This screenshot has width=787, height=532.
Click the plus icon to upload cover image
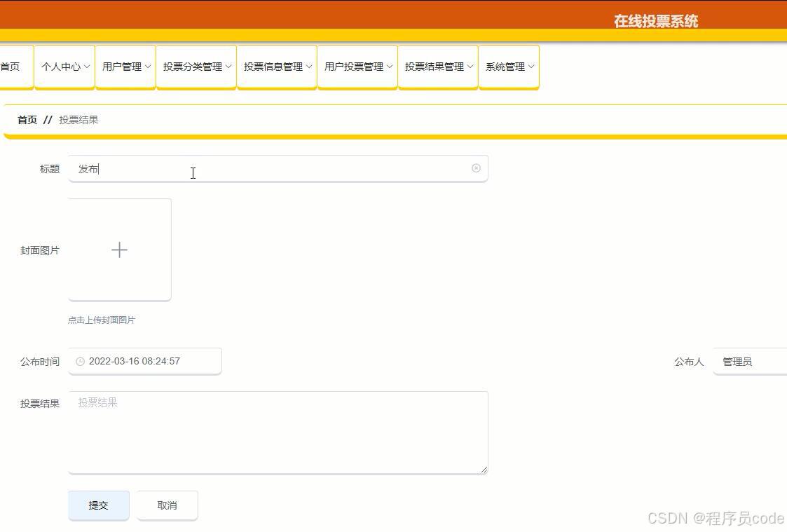[119, 250]
